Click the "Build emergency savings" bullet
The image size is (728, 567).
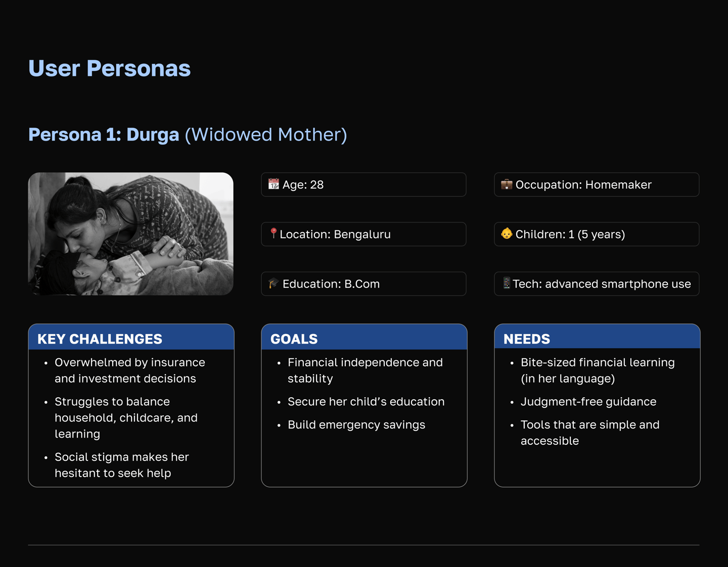click(356, 425)
